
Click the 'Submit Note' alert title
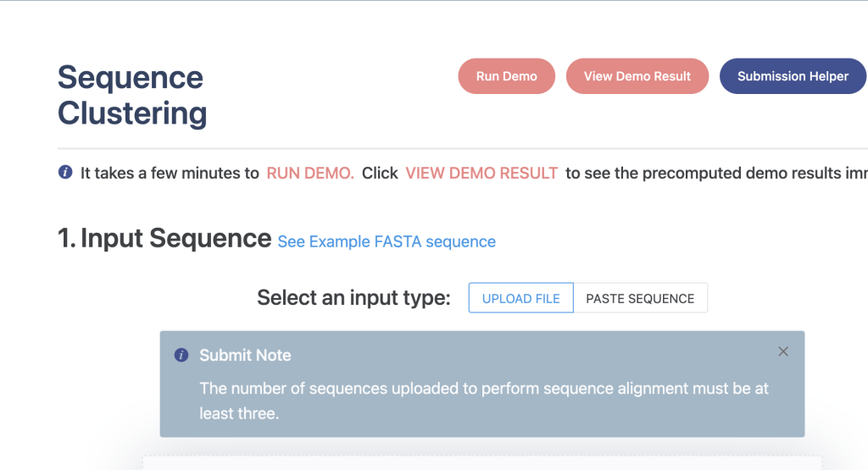point(245,356)
